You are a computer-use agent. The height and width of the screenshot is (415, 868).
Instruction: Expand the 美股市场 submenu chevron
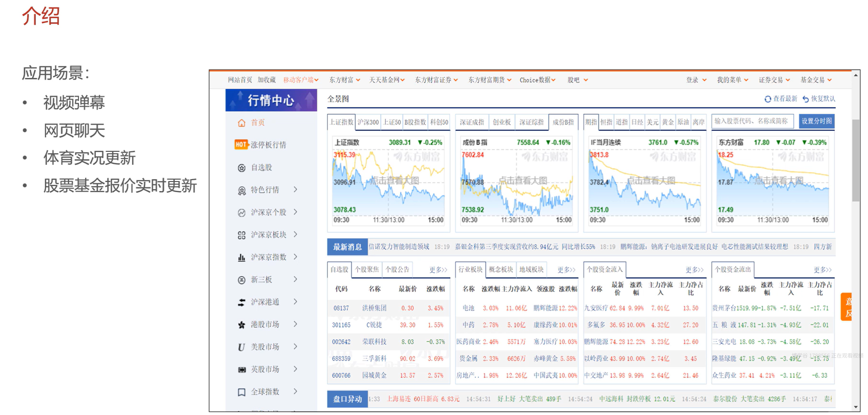295,347
